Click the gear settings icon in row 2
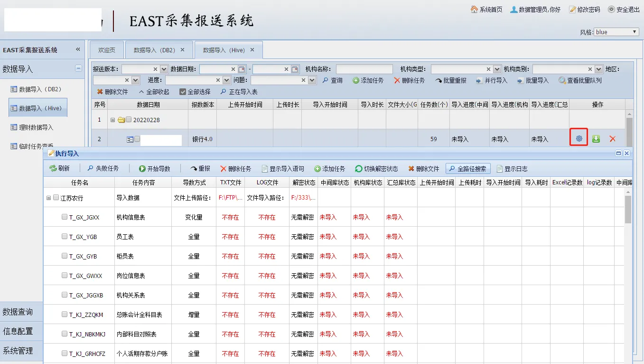The image size is (644, 364). [x=579, y=139]
